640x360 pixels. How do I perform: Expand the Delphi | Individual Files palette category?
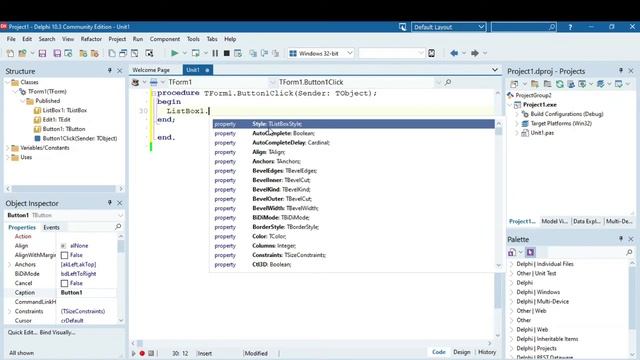512,264
